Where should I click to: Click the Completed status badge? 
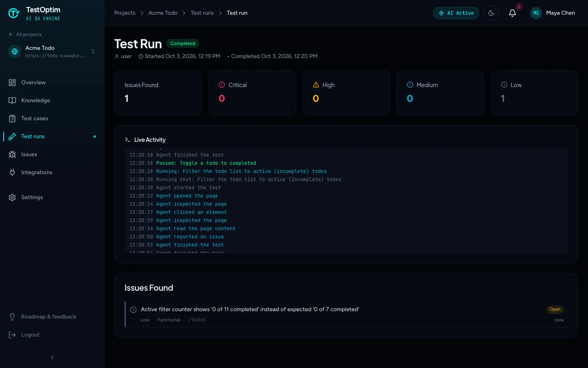point(183,43)
